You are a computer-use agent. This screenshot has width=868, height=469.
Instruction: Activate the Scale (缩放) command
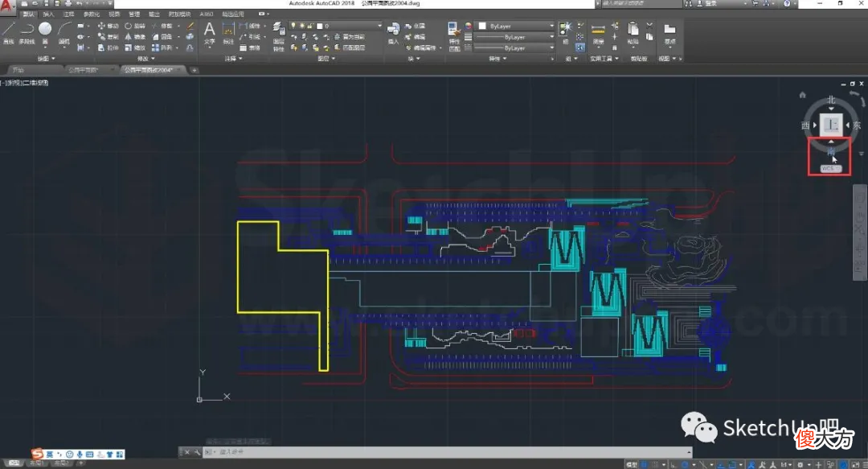(x=134, y=47)
